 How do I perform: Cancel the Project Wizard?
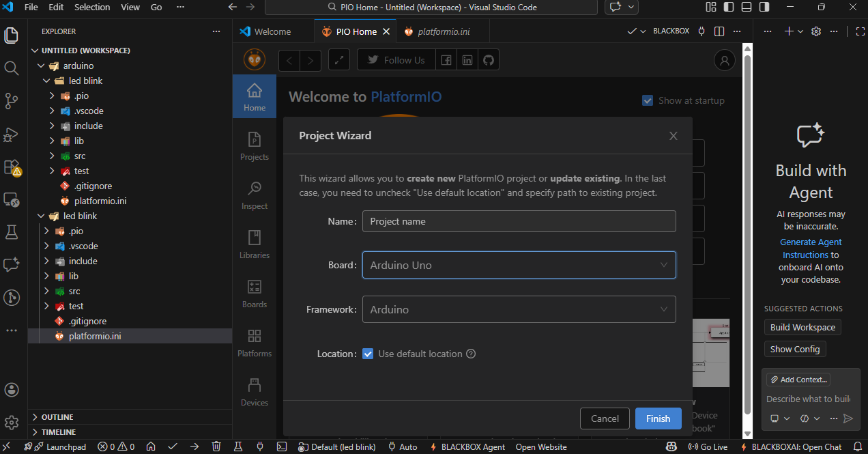(605, 418)
